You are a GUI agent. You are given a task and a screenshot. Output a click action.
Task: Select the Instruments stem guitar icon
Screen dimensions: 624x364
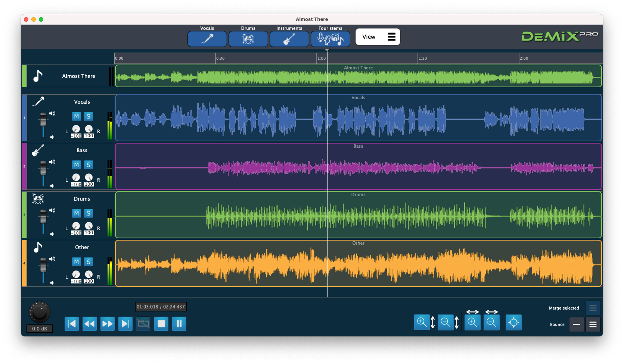[289, 39]
